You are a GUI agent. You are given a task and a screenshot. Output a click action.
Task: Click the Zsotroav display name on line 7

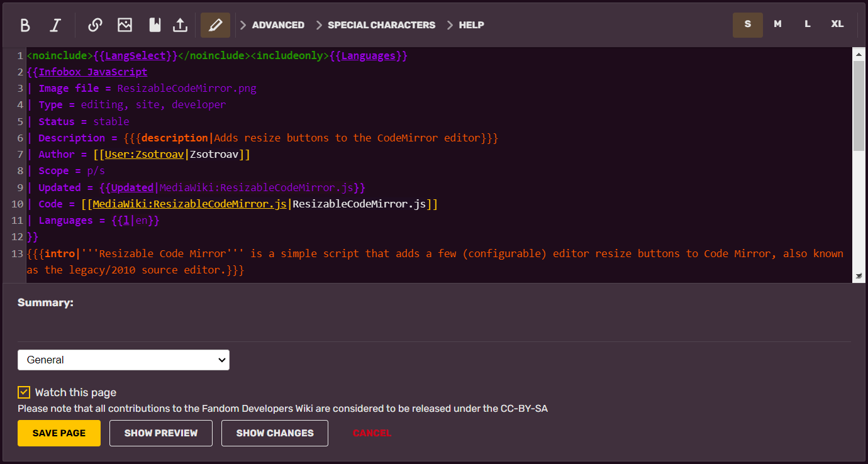(214, 155)
